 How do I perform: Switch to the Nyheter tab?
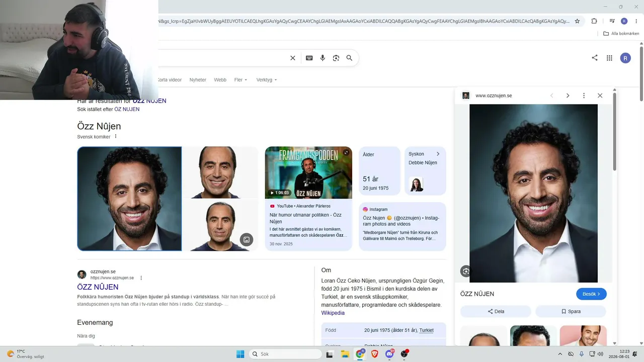coord(198,80)
